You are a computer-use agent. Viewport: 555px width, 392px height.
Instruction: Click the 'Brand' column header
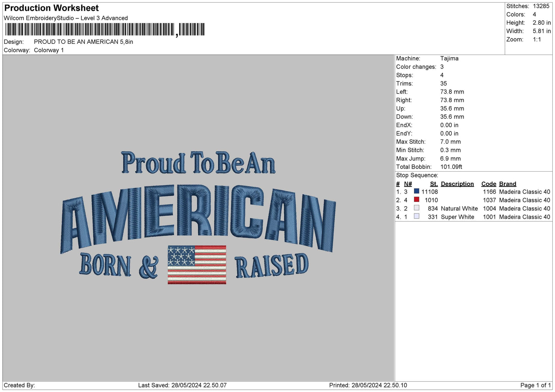tap(507, 184)
